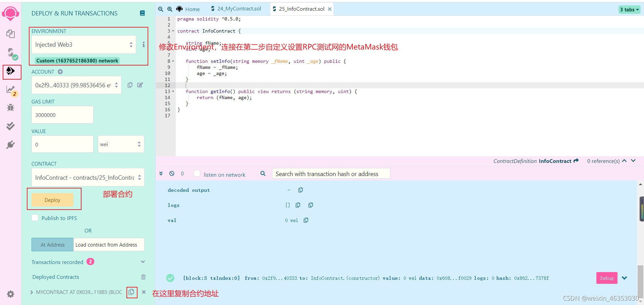This screenshot has width=644, height=305.
Task: Click Debug button on transaction
Action: click(607, 278)
